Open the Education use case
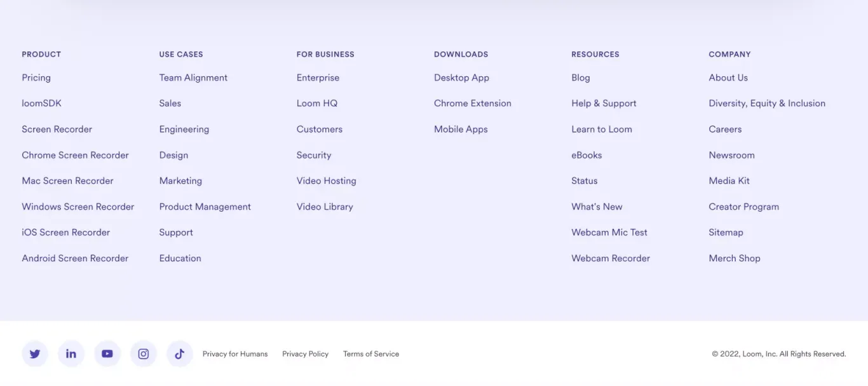Image resolution: width=868 pixels, height=386 pixels. click(180, 258)
